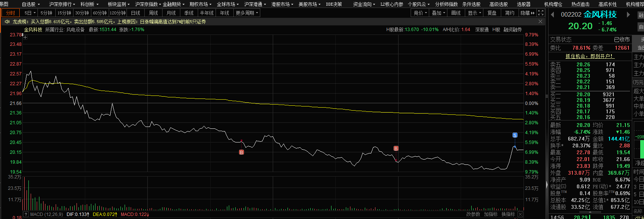Switch to 5分钟 chart period
Viewport: 644px width, 219px height.
[47, 13]
